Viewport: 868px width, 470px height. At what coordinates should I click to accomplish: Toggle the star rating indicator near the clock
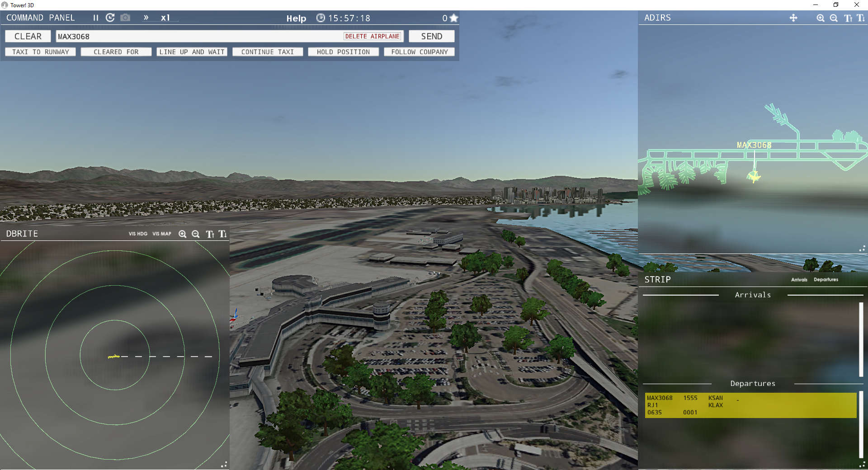453,18
